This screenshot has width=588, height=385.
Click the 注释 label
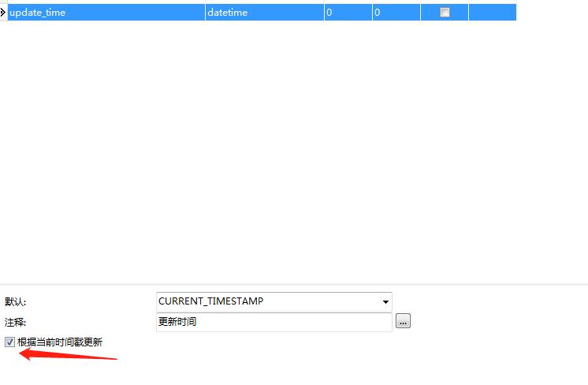16,322
